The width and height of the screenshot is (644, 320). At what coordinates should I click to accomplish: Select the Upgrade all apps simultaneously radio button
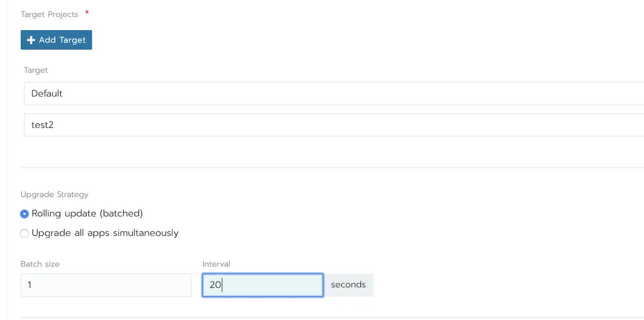click(x=25, y=233)
